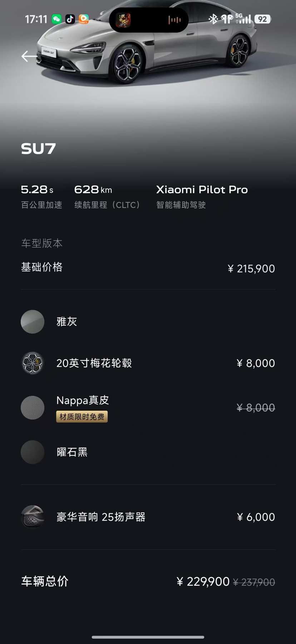Tap the TikTok status bar icon
This screenshot has width=296, height=644.
point(70,19)
